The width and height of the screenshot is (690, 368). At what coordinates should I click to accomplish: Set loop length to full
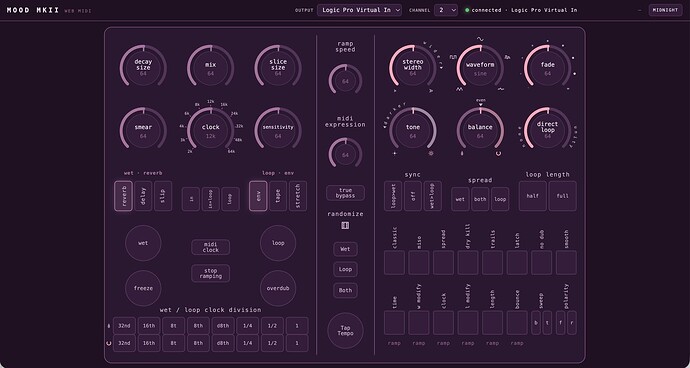[x=563, y=196]
